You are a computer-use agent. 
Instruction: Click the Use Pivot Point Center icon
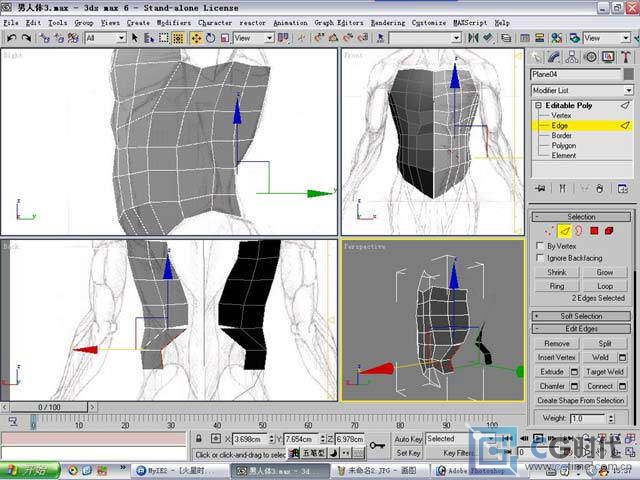coord(283,38)
